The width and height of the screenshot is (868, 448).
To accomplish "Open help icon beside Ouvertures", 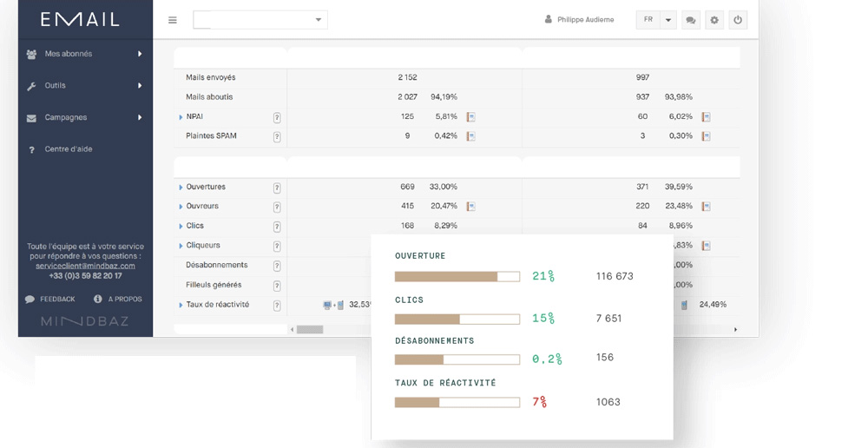I will click(x=277, y=188).
